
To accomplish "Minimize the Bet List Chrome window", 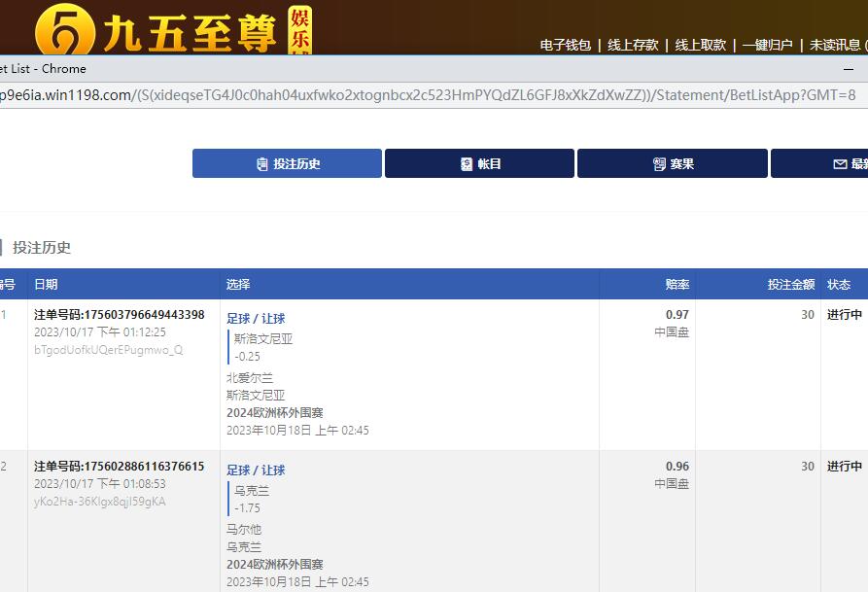I will coord(849,69).
